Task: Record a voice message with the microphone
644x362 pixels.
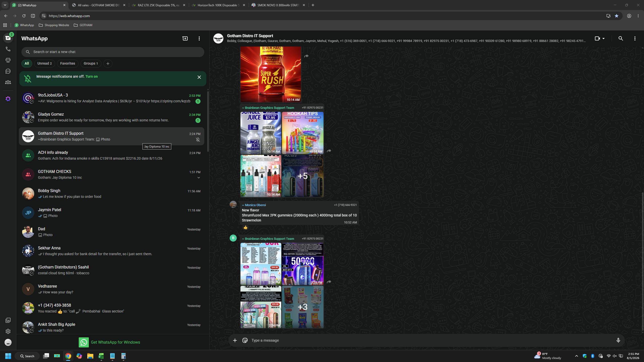Action: point(618,340)
